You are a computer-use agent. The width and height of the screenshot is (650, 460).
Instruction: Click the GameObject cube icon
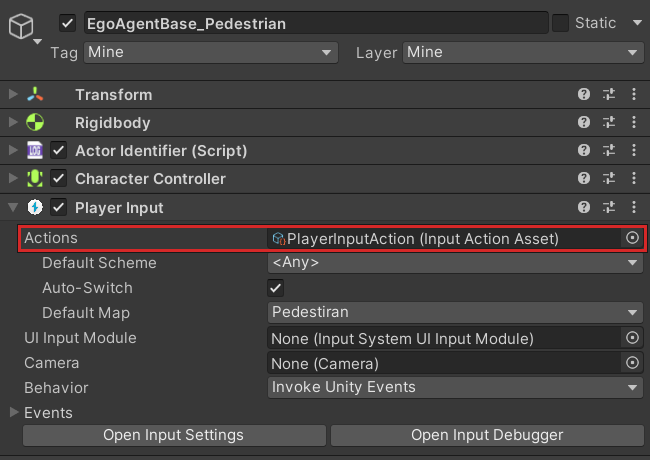pos(21,26)
